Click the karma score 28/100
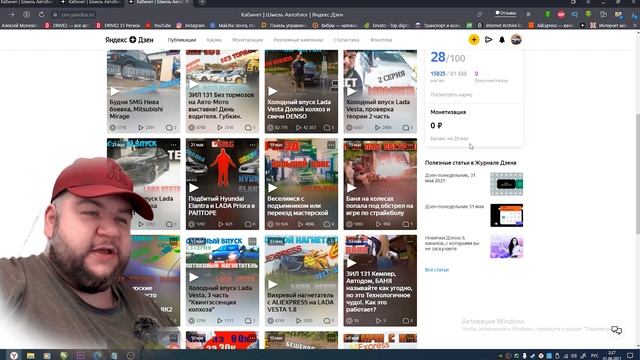 (448, 57)
